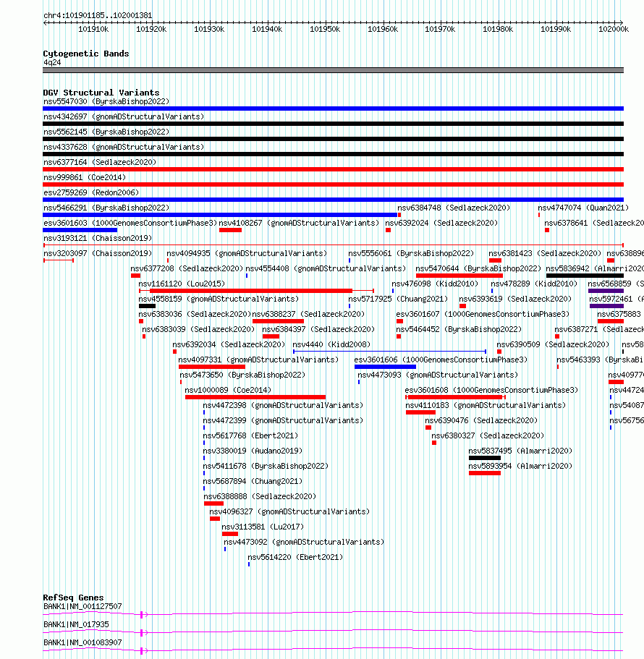Open nsv6392024 (Sedlazeck2020) label

(x=441, y=223)
